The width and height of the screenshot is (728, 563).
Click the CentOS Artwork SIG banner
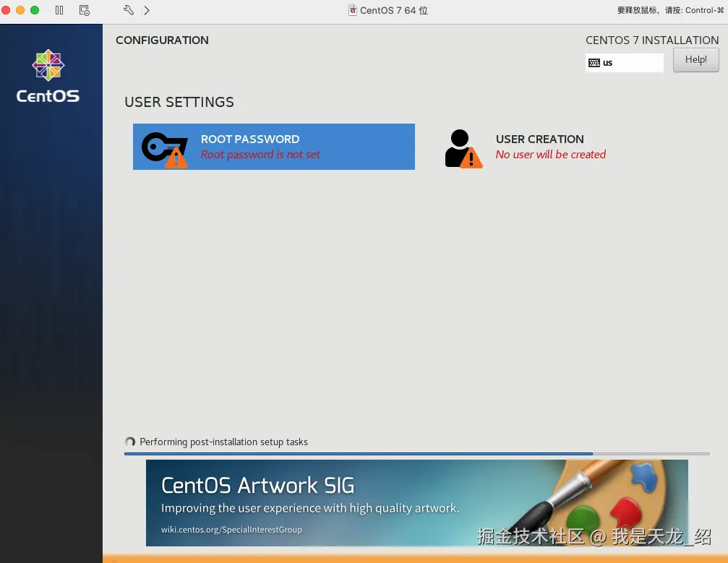[416, 503]
